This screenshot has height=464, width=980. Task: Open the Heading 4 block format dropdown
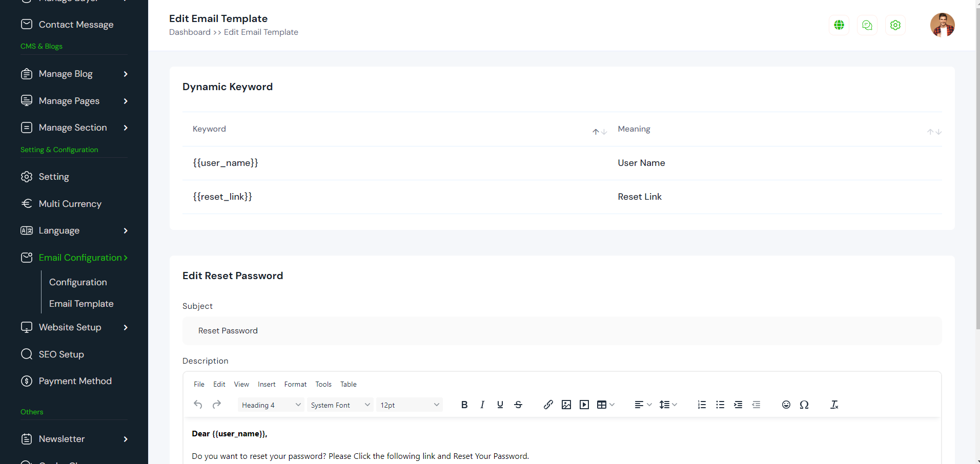point(271,405)
